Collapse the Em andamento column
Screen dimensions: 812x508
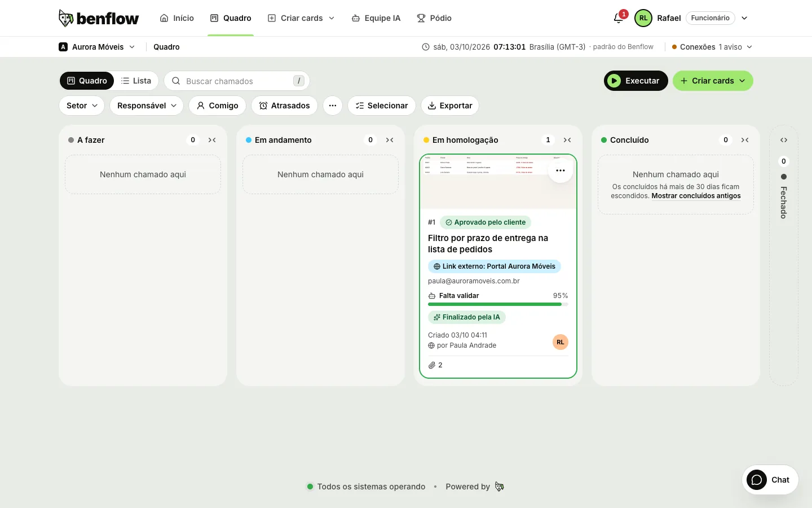pyautogui.click(x=390, y=140)
